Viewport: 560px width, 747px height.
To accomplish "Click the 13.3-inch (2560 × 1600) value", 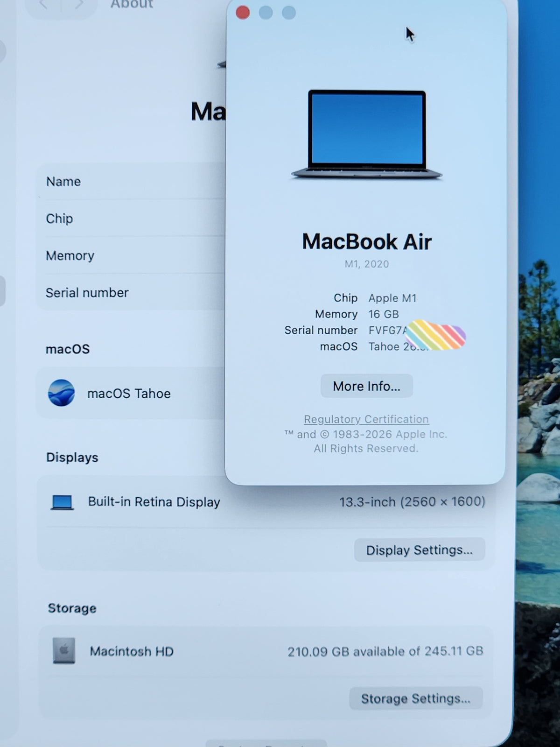I will pyautogui.click(x=412, y=502).
